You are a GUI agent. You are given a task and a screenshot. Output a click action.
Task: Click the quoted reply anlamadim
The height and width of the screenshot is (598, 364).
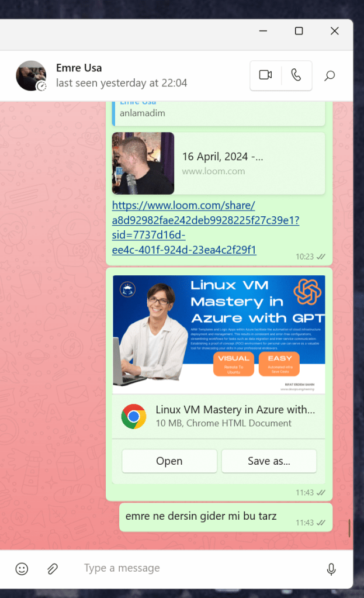click(x=143, y=113)
